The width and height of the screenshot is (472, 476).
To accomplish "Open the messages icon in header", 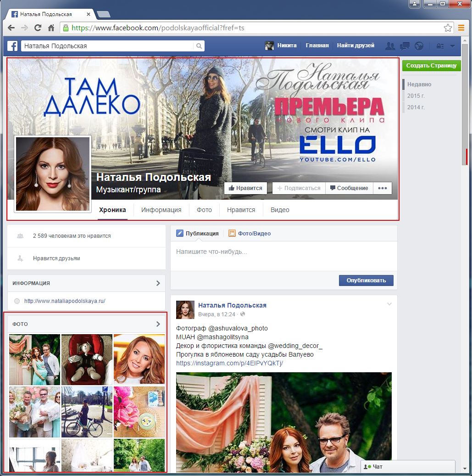I will click(405, 46).
